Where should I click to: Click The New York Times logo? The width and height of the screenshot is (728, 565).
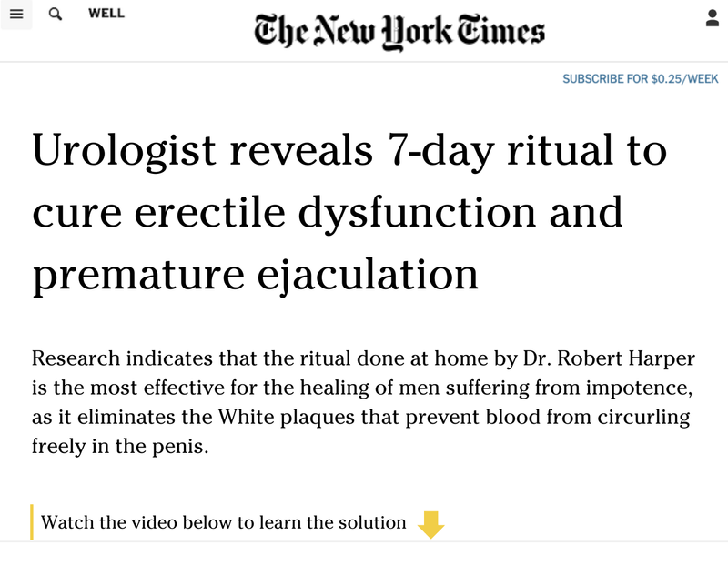pyautogui.click(x=399, y=30)
